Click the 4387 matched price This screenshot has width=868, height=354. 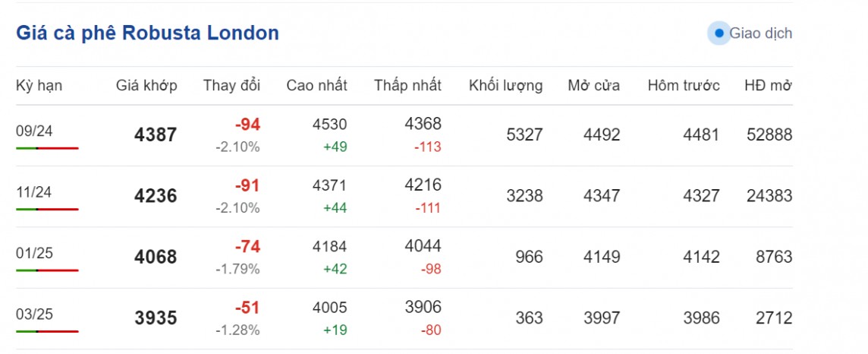[156, 135]
